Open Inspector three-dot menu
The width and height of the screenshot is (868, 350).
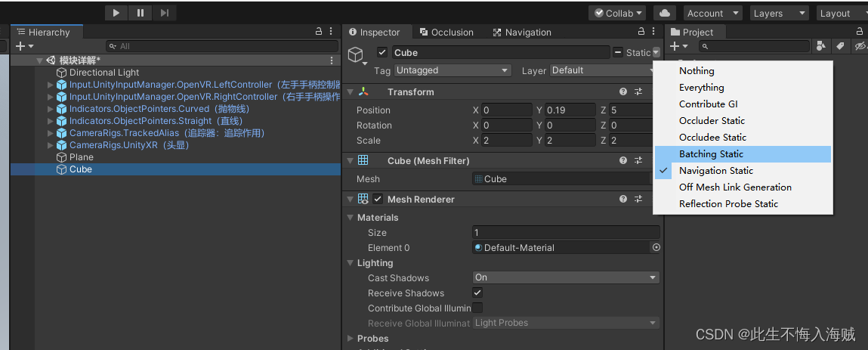click(x=654, y=32)
